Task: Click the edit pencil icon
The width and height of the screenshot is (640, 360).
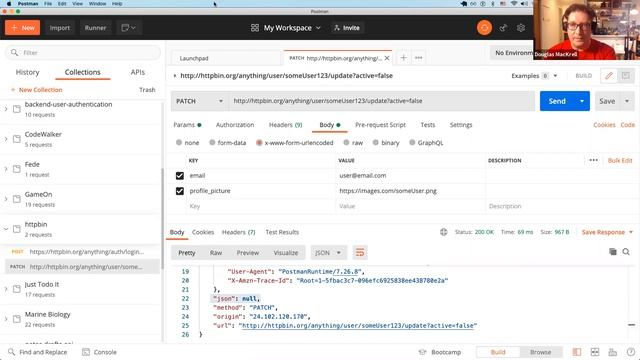Action: 609,76
